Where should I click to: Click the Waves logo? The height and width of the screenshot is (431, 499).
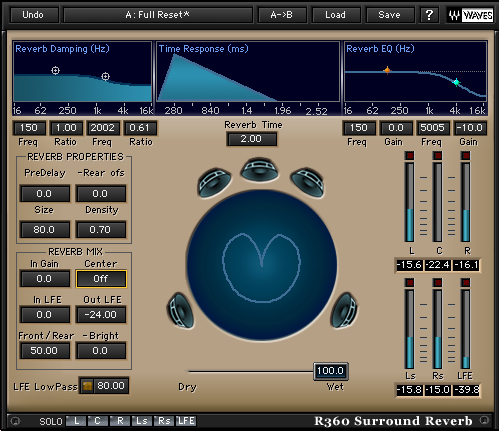470,15
